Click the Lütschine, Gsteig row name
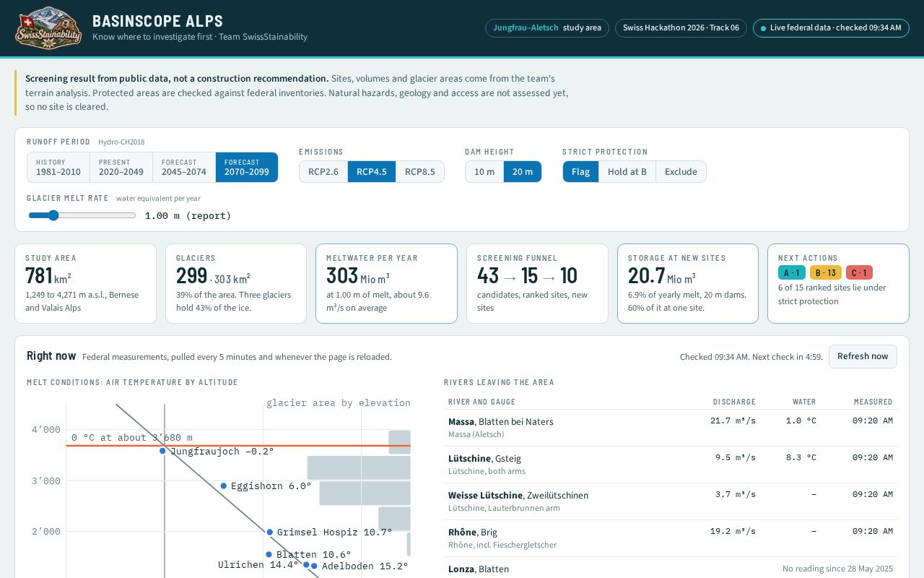Viewport: 924px width, 578px height. click(484, 458)
